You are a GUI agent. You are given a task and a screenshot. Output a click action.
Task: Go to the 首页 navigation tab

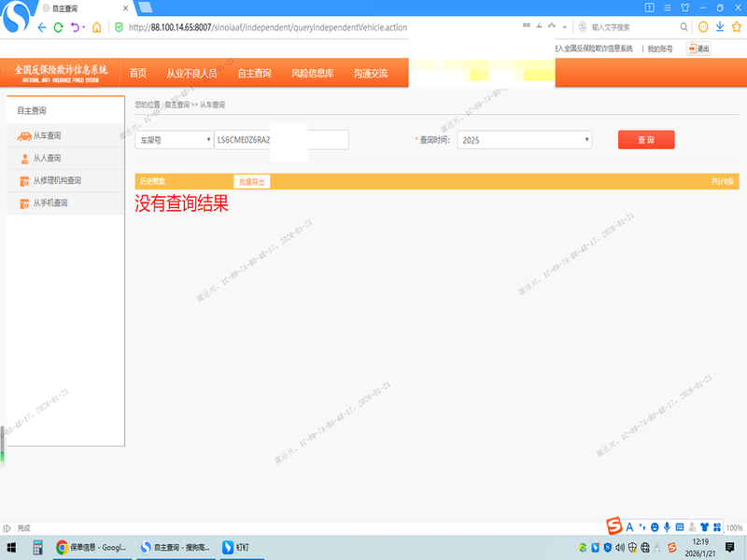coord(138,73)
